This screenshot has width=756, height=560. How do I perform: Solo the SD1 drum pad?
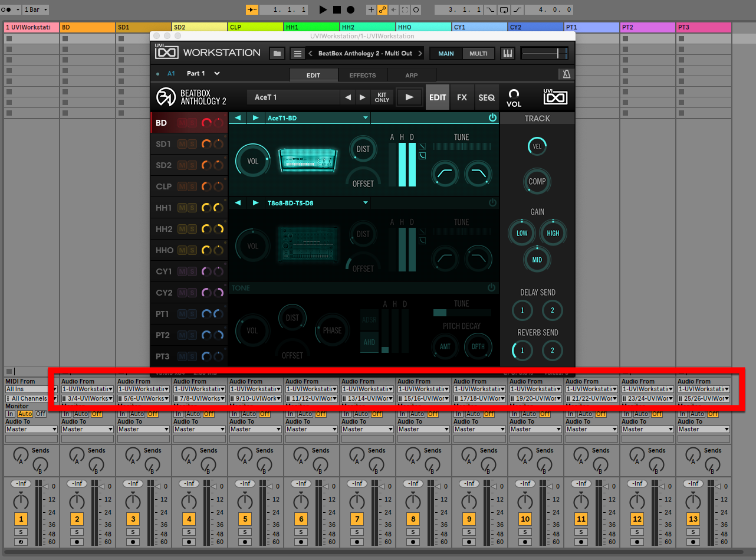coord(192,144)
